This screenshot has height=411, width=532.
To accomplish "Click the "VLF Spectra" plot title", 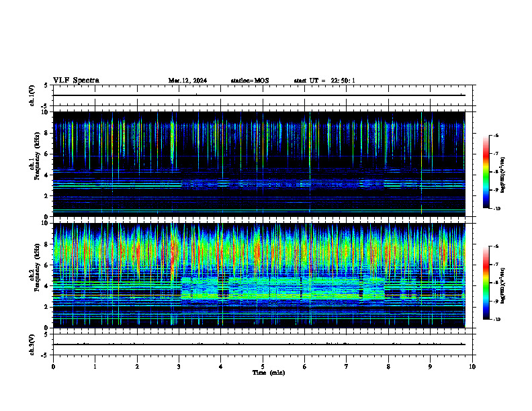I will point(76,81).
